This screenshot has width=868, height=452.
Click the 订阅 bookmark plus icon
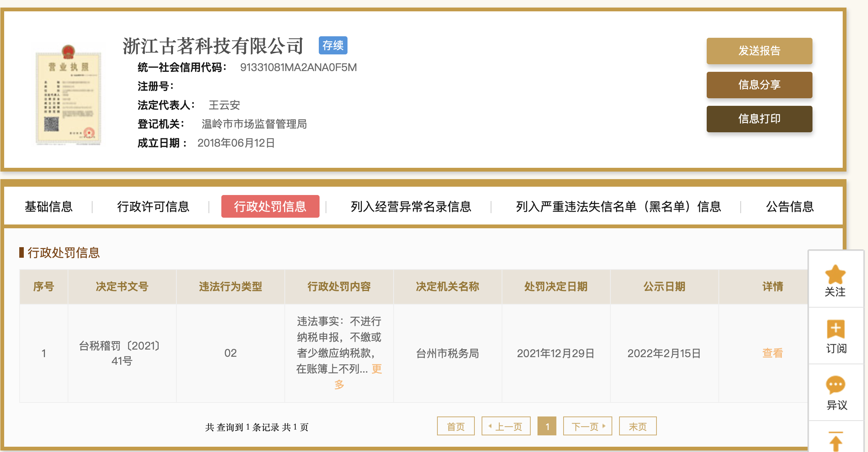[x=836, y=329]
